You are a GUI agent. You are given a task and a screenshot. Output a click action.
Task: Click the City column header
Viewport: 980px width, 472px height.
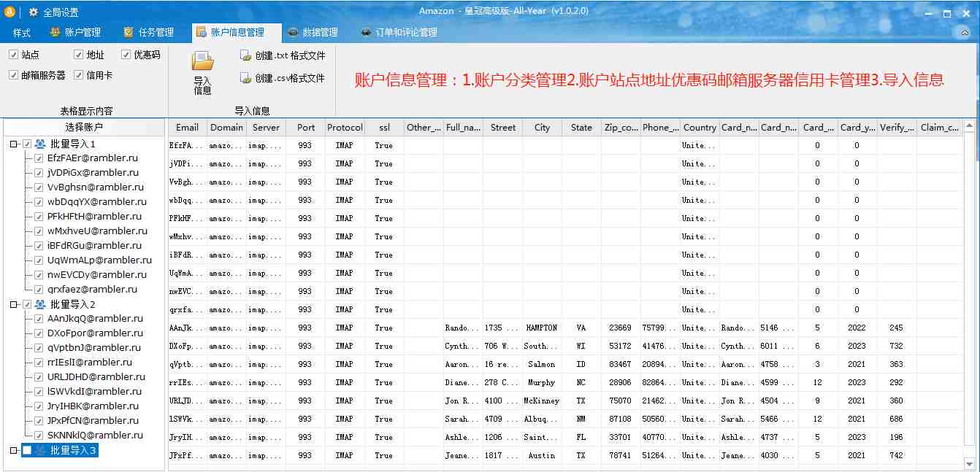click(542, 127)
